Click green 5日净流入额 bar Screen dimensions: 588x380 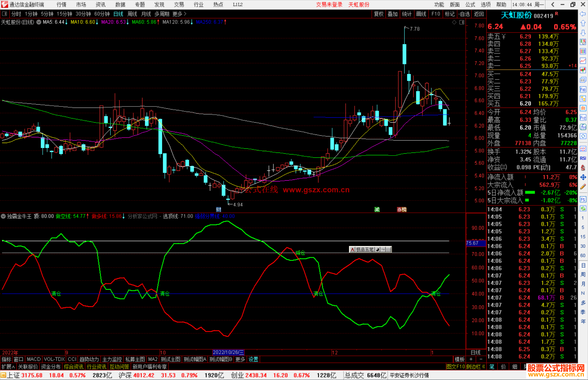pos(530,193)
